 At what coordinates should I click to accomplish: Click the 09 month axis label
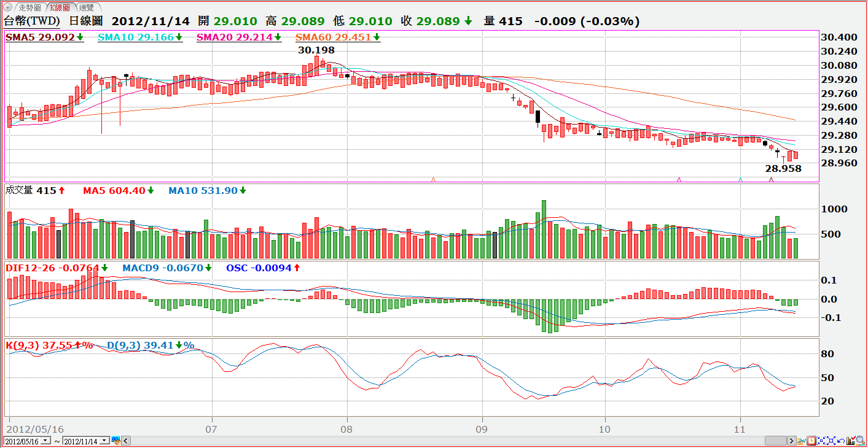tap(482, 428)
